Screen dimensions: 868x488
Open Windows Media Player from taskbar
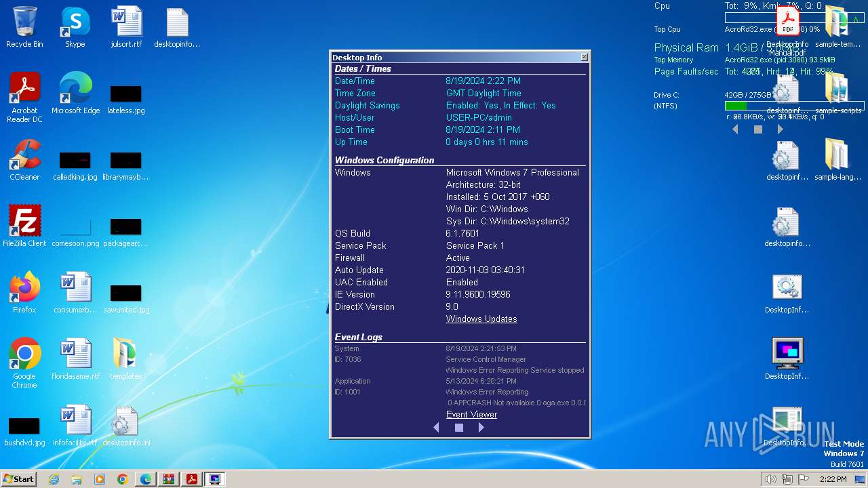click(100, 479)
